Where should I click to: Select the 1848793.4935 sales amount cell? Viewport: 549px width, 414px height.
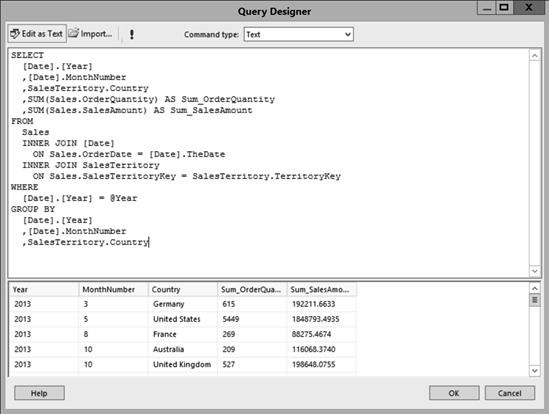(x=322, y=319)
